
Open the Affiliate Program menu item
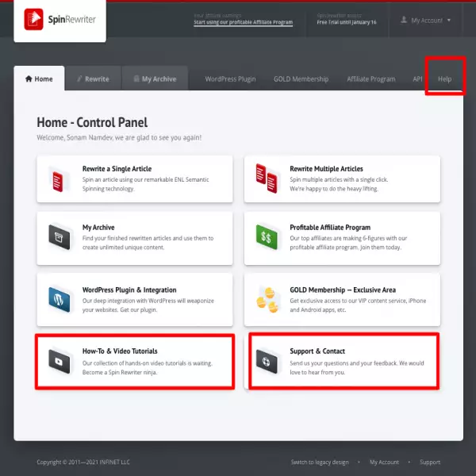371,79
